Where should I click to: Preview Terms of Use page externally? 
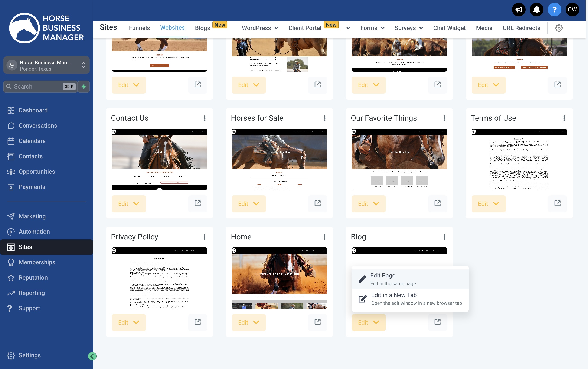557,203
